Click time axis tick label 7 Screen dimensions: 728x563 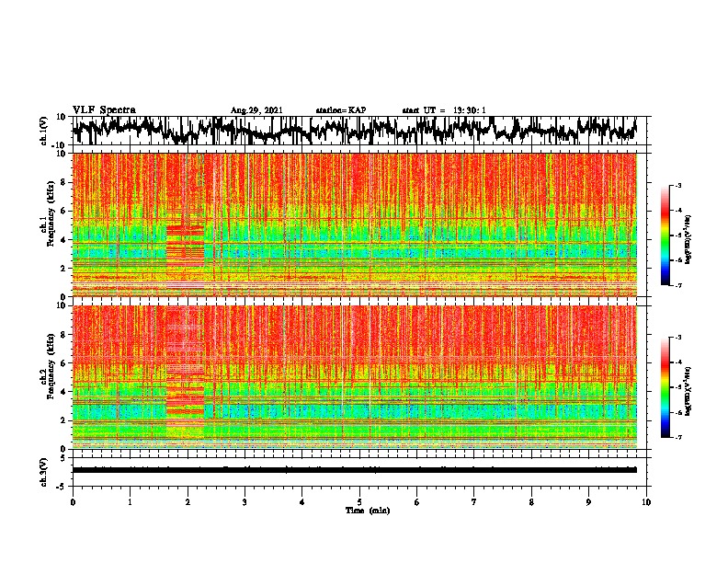(474, 502)
